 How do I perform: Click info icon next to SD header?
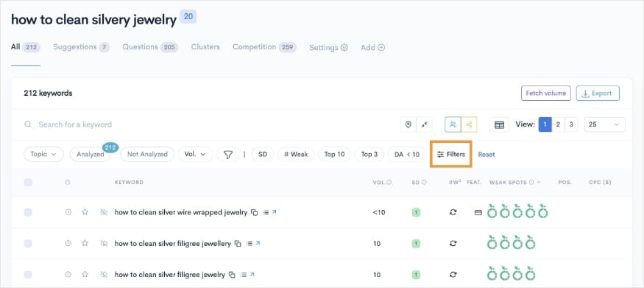point(424,183)
